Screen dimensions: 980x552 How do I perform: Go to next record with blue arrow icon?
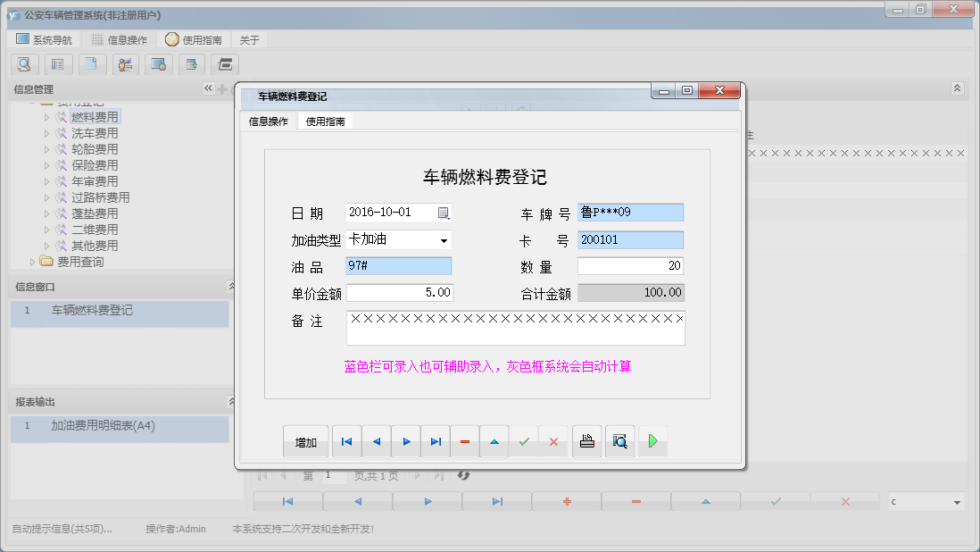[x=405, y=440]
